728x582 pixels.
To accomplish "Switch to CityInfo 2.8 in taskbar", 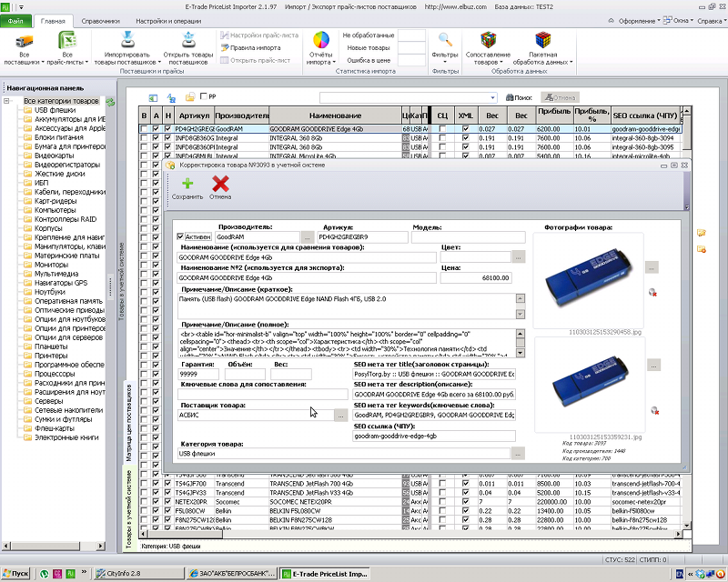I will click(x=138, y=574).
